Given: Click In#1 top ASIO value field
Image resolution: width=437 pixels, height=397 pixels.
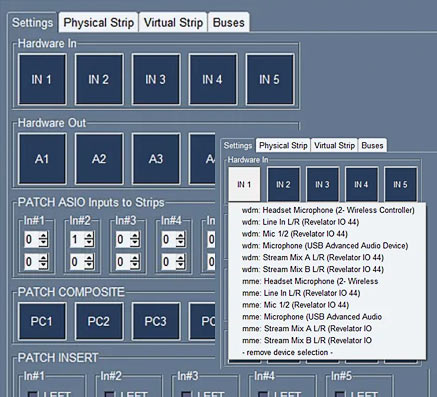Looking at the screenshot, I should coord(32,239).
